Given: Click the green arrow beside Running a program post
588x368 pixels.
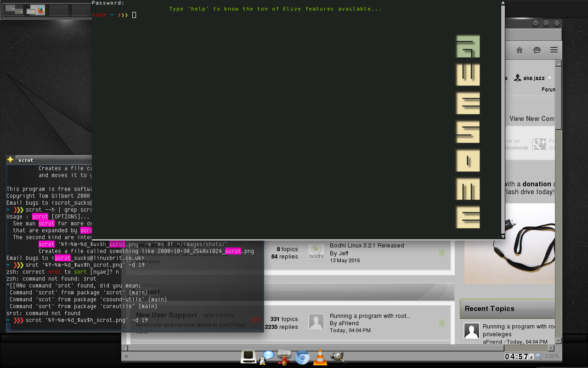Looking at the screenshot, I should tap(441, 323).
